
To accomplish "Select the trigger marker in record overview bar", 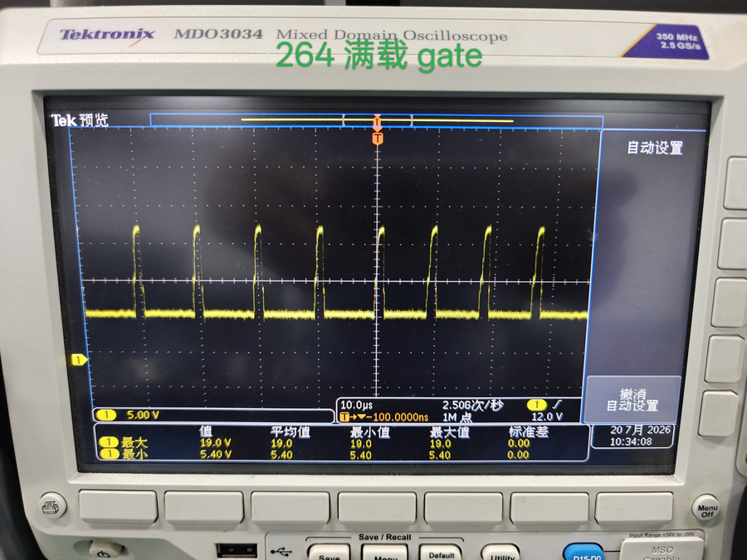I will (x=377, y=121).
